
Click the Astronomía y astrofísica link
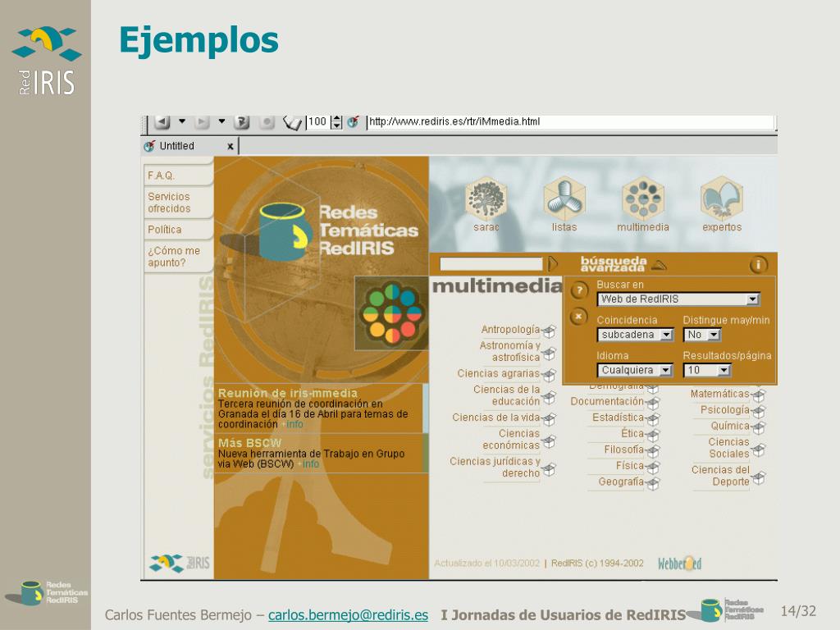[x=509, y=351]
